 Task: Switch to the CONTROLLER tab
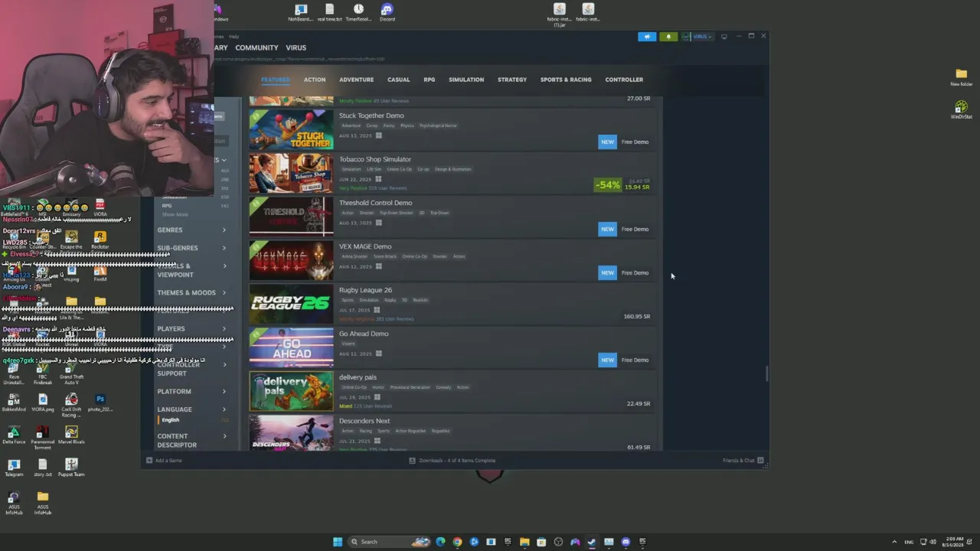[x=624, y=80]
